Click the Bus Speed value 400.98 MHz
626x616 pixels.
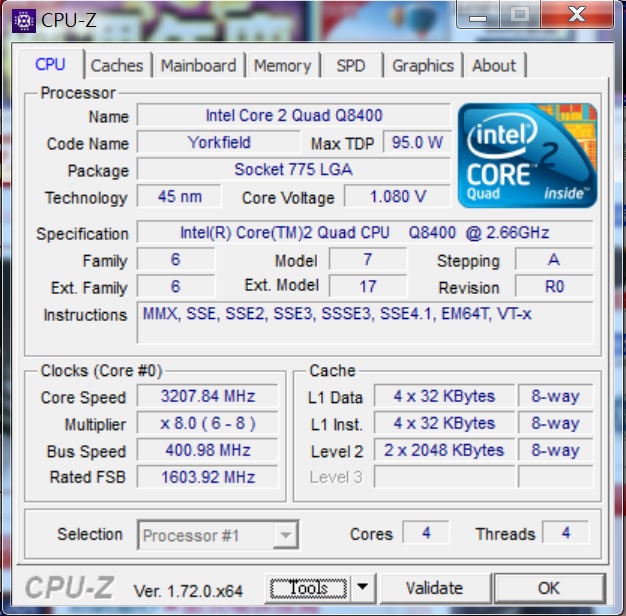coord(208,450)
